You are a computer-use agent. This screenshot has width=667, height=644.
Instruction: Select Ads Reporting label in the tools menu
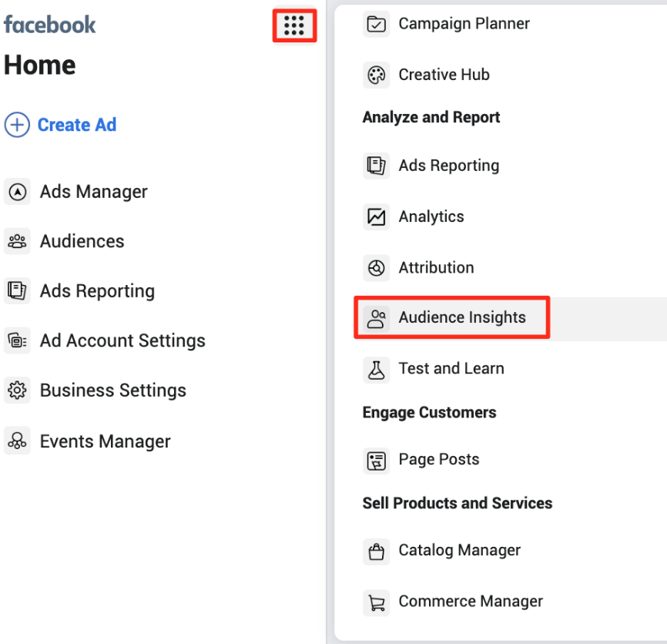[x=449, y=166]
